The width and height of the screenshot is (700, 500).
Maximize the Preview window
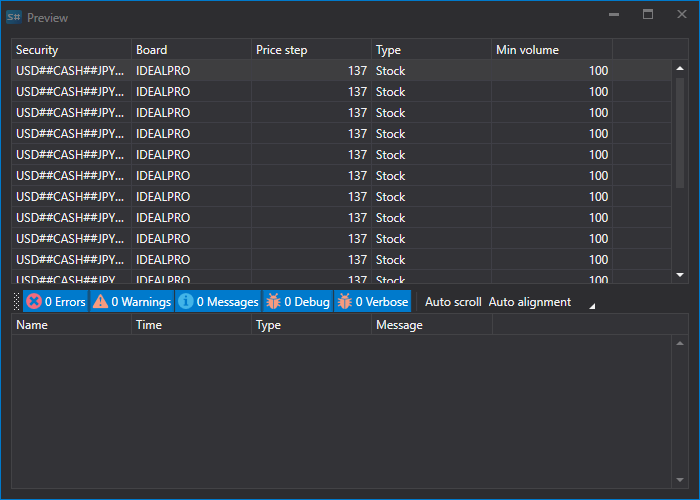click(x=648, y=14)
